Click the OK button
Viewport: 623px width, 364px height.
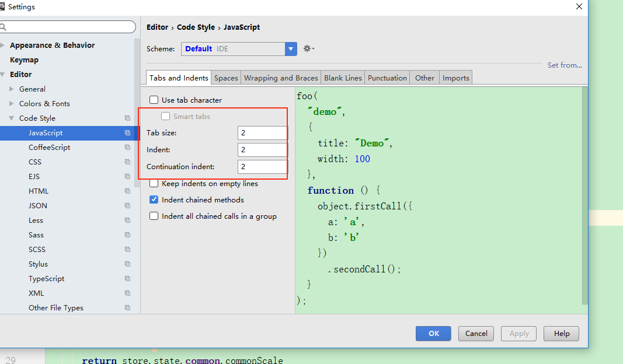click(433, 334)
